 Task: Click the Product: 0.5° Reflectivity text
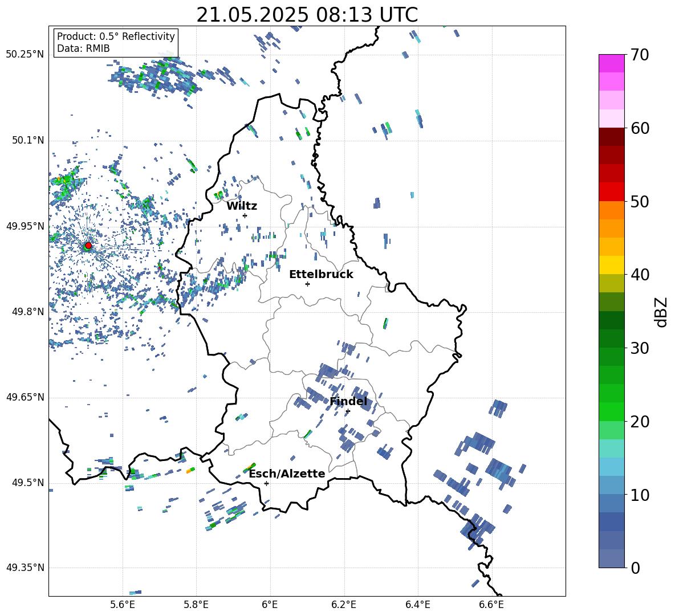coord(116,36)
